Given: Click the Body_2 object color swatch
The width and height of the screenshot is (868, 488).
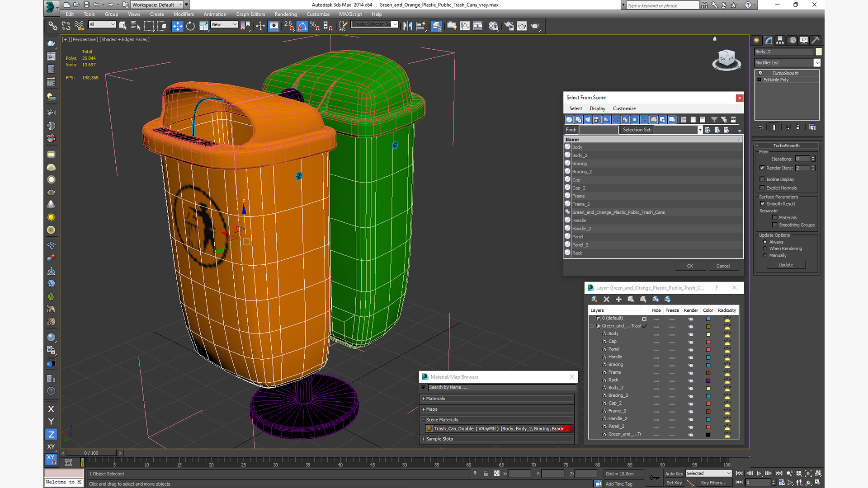Looking at the screenshot, I should point(818,52).
